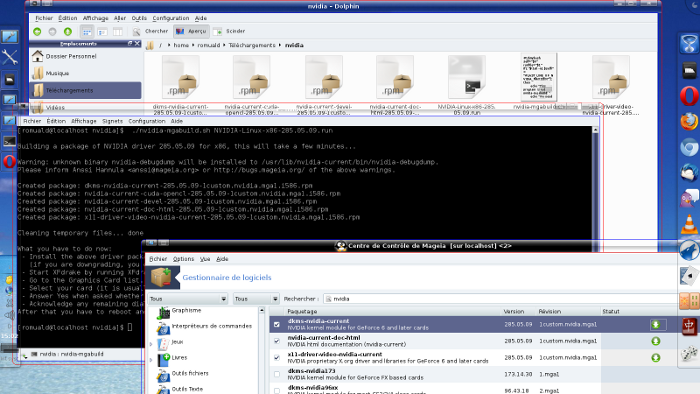The image size is (700, 394).
Task: Toggle the Aperçu preview button in Dolphin
Action: (191, 31)
